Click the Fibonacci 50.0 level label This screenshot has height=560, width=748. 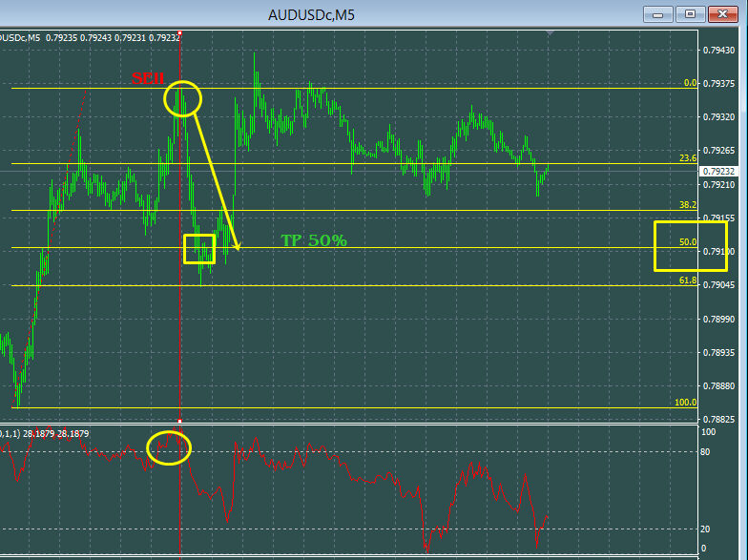click(x=688, y=242)
